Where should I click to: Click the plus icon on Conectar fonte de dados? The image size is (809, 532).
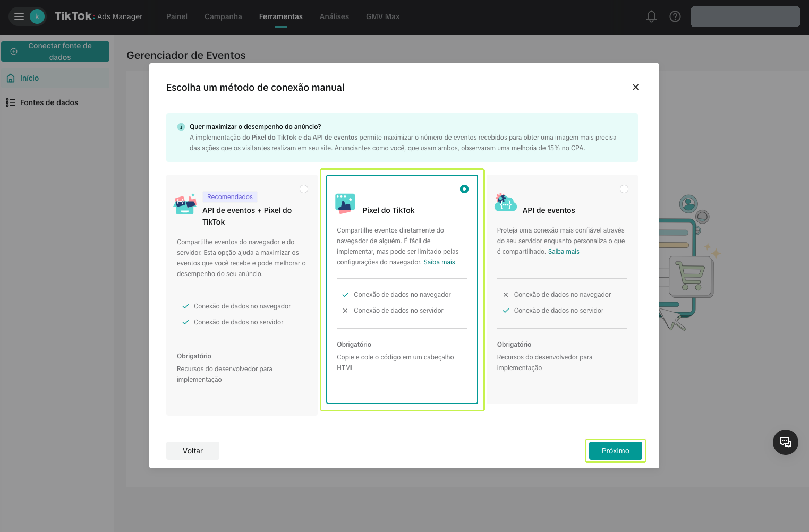14,52
